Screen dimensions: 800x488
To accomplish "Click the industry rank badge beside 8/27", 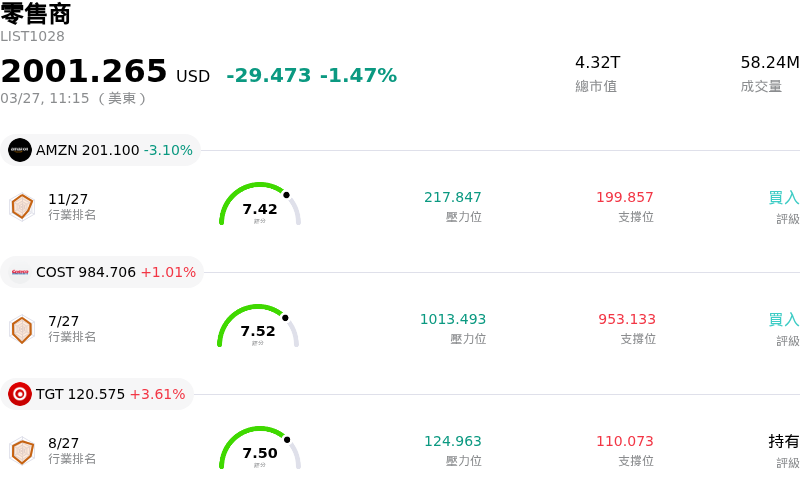I will click(x=22, y=451).
